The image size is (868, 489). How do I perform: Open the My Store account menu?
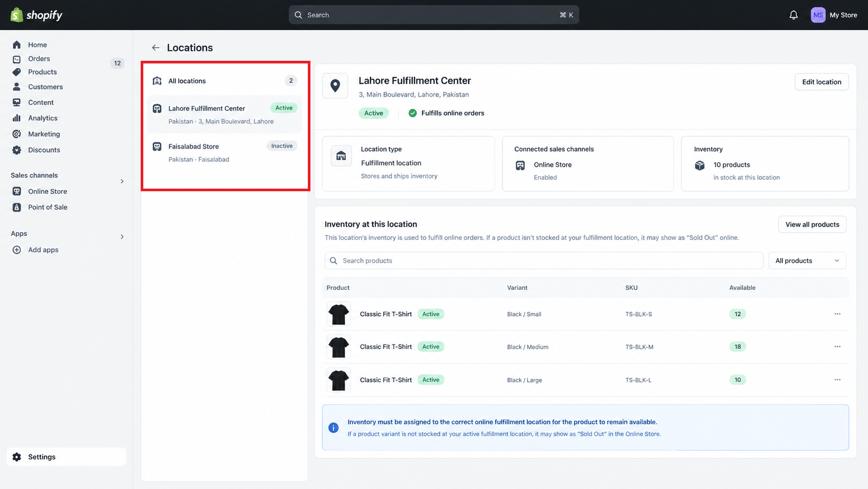834,15
